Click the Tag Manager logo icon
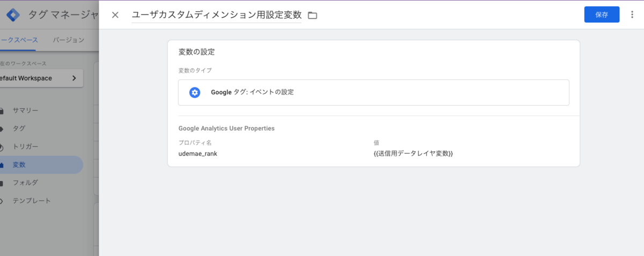Image resolution: width=644 pixels, height=256 pixels. click(13, 16)
